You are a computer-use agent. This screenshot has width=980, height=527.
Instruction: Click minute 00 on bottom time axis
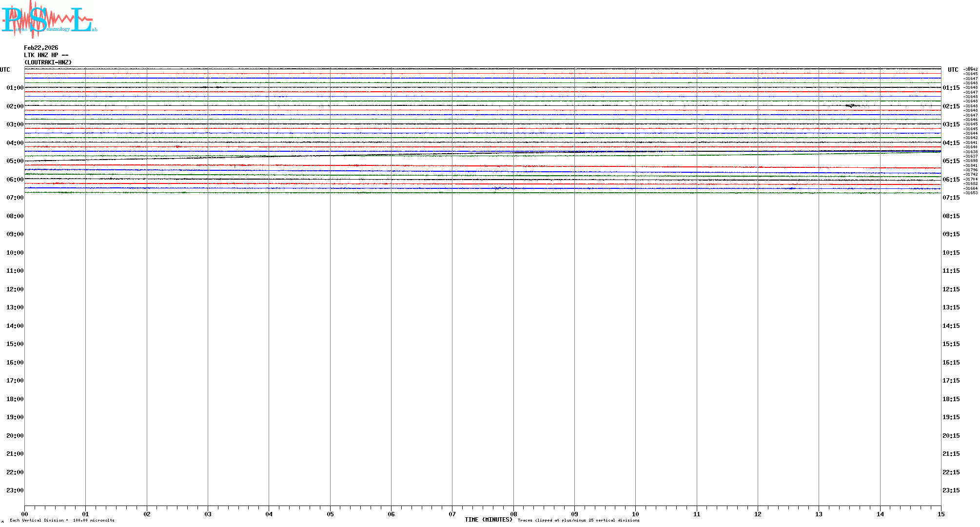click(x=24, y=514)
